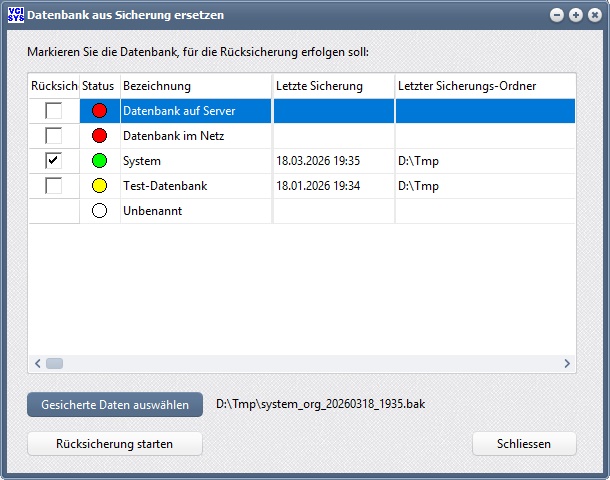Sort by the Bezeichnung column header

[195, 86]
